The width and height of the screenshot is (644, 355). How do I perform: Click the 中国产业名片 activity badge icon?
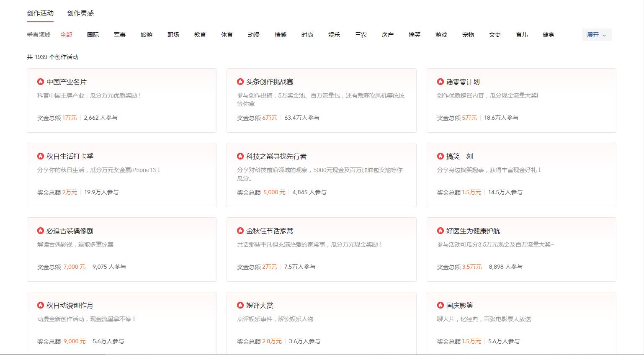point(40,82)
